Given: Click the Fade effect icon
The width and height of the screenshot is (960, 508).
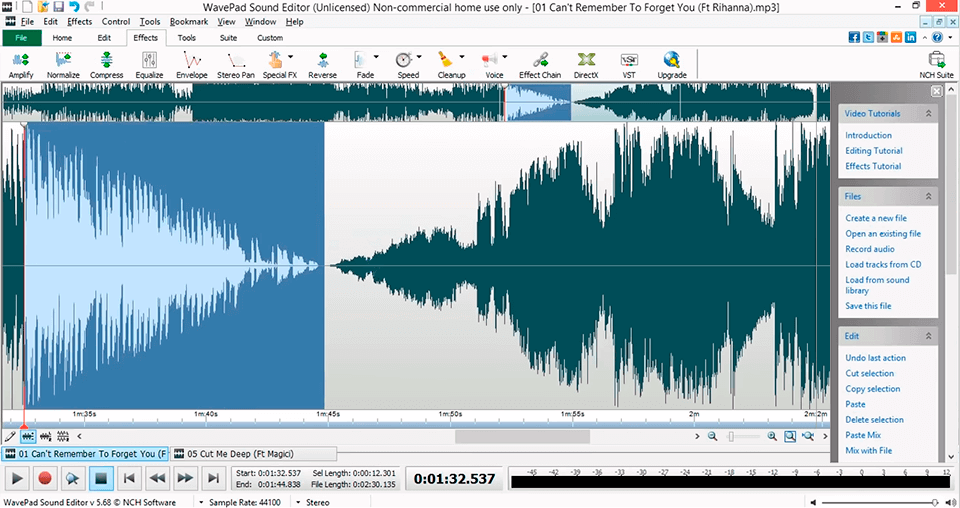Looking at the screenshot, I should click(361, 60).
